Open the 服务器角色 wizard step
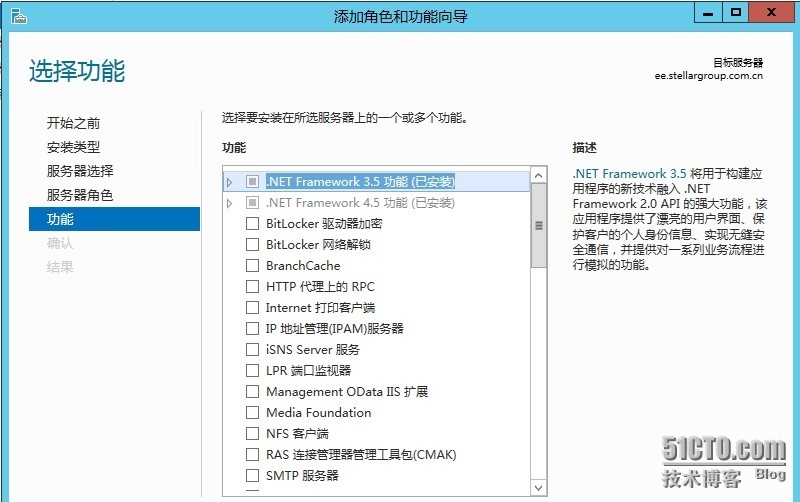 click(80, 195)
